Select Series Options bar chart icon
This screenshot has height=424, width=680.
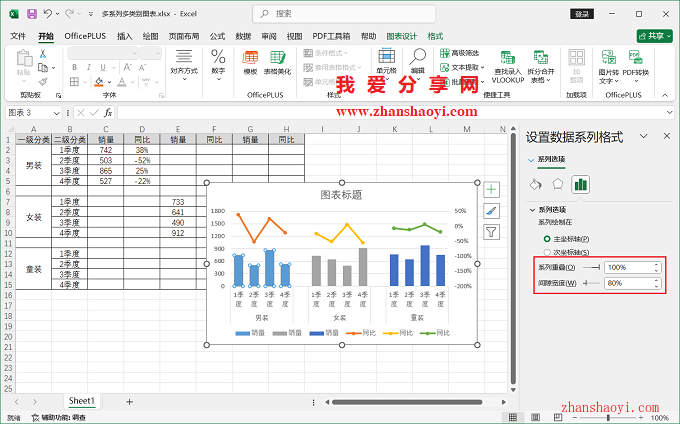tap(580, 185)
